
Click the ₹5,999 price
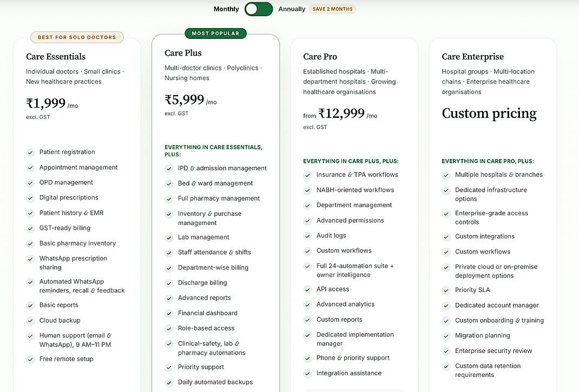point(185,99)
